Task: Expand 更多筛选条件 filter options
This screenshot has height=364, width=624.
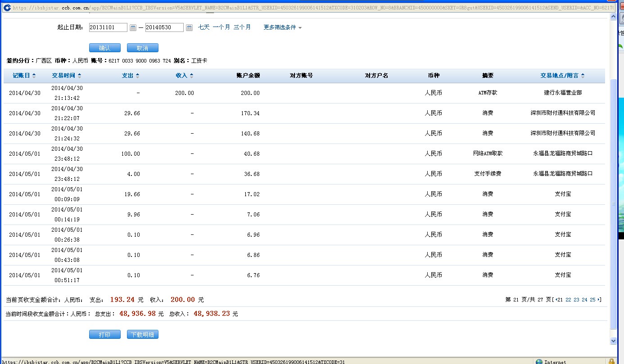Action: pos(282,27)
